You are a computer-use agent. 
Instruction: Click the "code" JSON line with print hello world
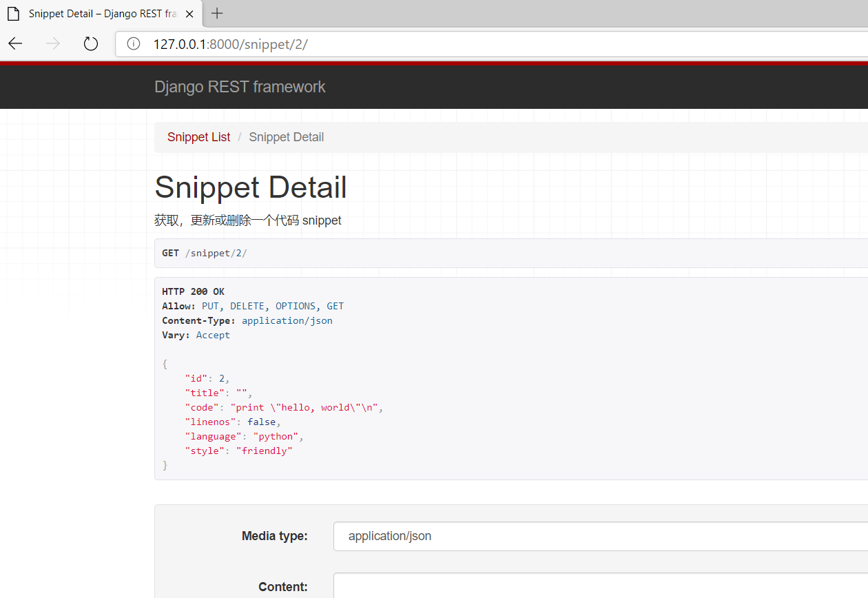point(284,407)
